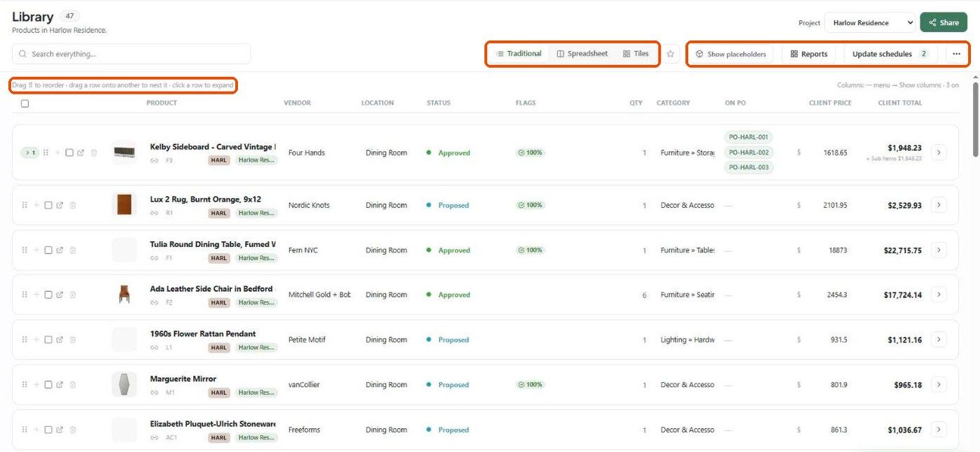The image size is (980, 452).
Task: Open Kelby Sideboard in new window icon
Action: point(80,153)
